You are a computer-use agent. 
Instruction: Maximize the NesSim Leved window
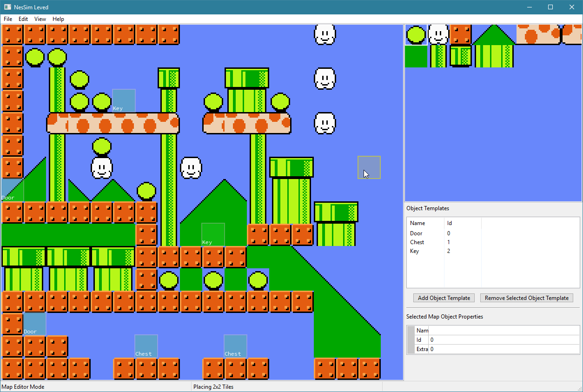550,7
